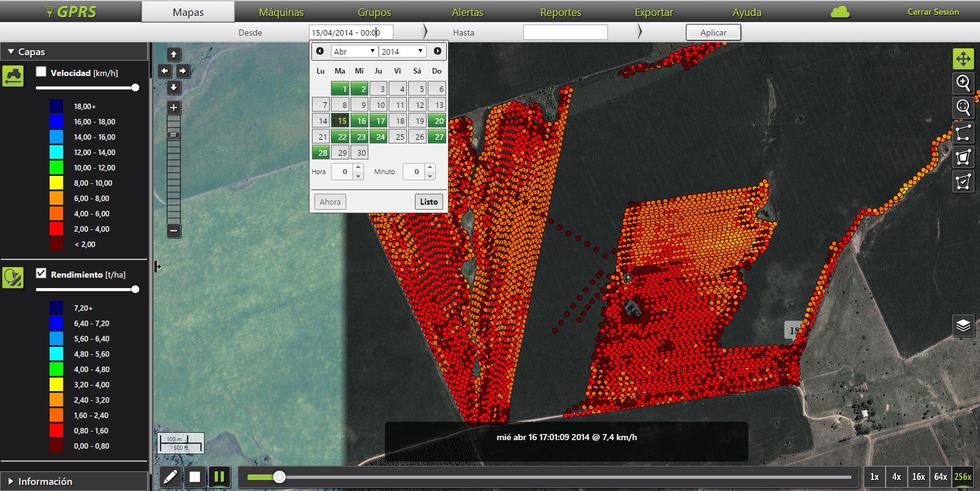980x491 pixels.
Task: Enable the Velocidad layer checkbox
Action: (41, 72)
